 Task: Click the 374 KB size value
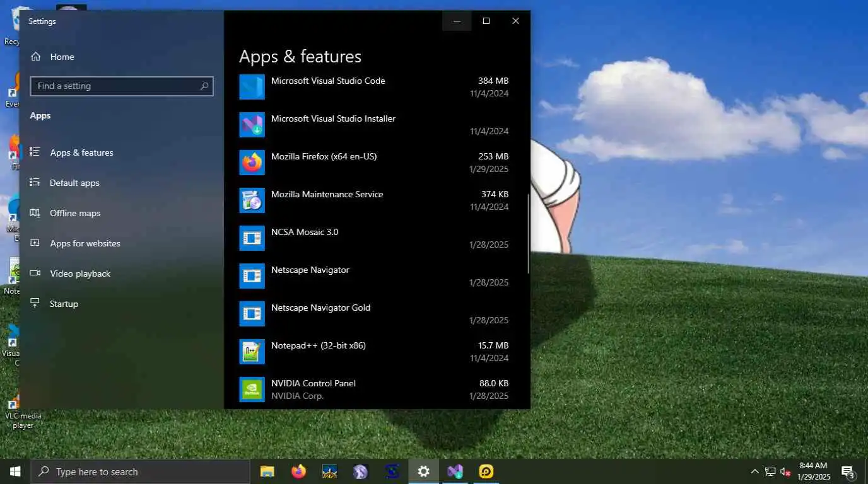pyautogui.click(x=495, y=194)
